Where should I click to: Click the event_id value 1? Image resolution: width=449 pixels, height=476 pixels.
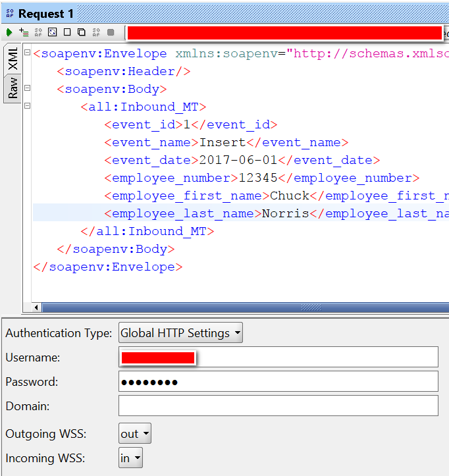187,125
